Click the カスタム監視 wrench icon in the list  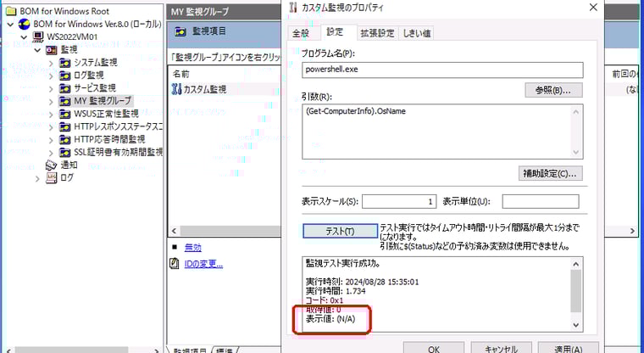click(x=176, y=89)
